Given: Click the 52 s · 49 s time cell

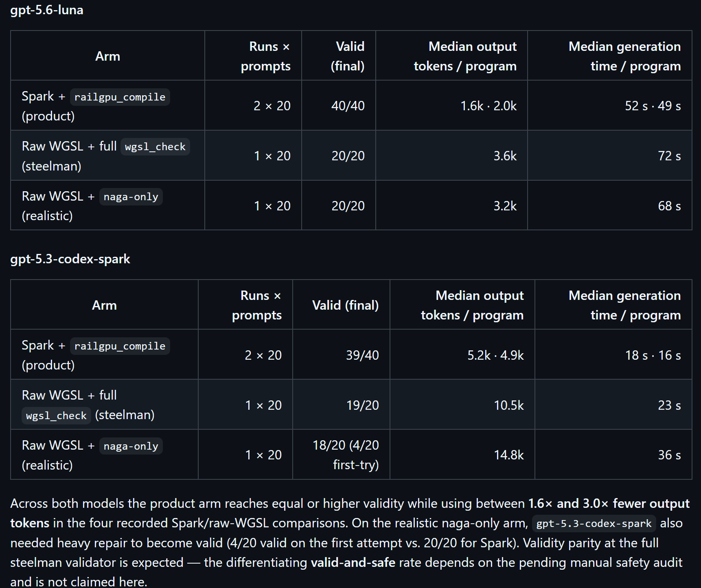Looking at the screenshot, I should [609, 105].
